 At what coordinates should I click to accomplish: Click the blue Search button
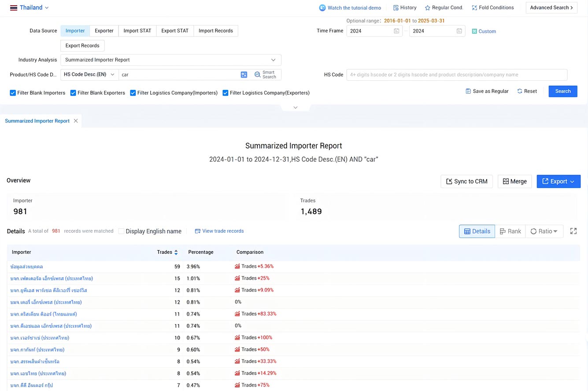point(563,91)
